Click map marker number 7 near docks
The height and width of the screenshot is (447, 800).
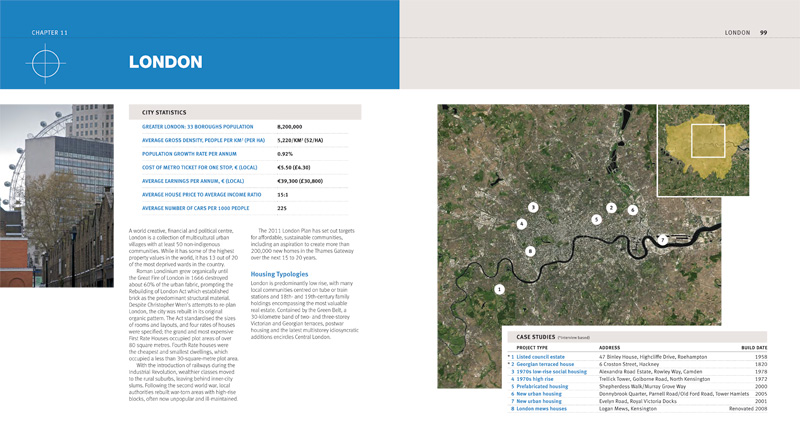click(x=662, y=240)
